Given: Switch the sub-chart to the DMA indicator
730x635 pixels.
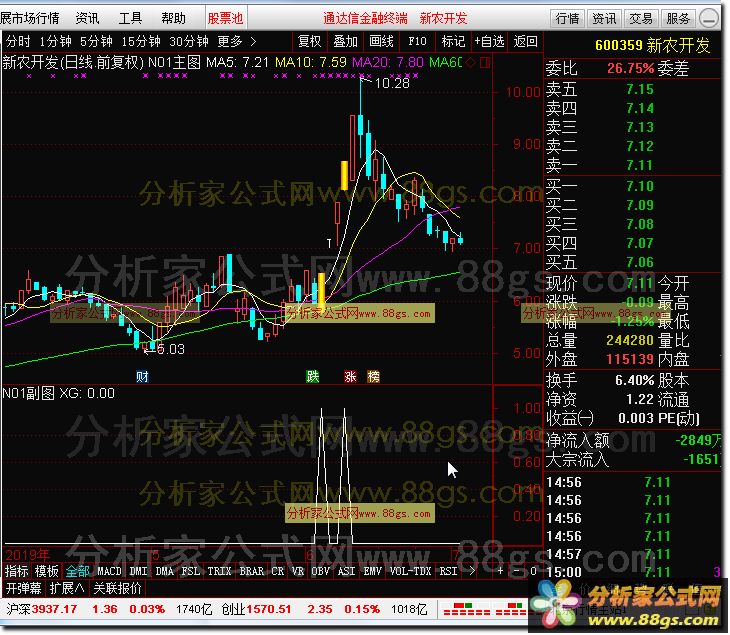Looking at the screenshot, I should coord(164,570).
